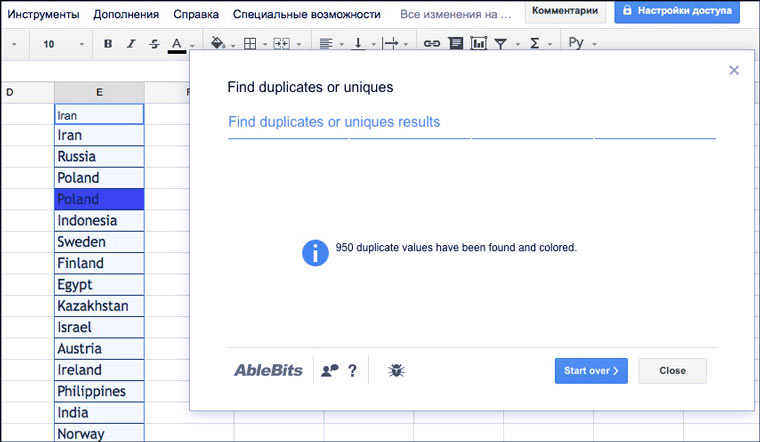This screenshot has height=442, width=760.
Task: Click the filter funnel icon
Action: tap(501, 44)
